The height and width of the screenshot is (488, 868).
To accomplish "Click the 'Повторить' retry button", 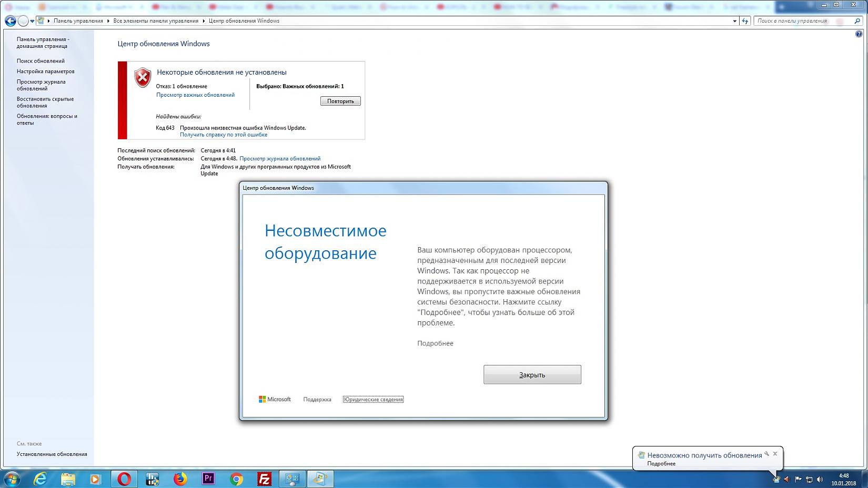I will [340, 101].
